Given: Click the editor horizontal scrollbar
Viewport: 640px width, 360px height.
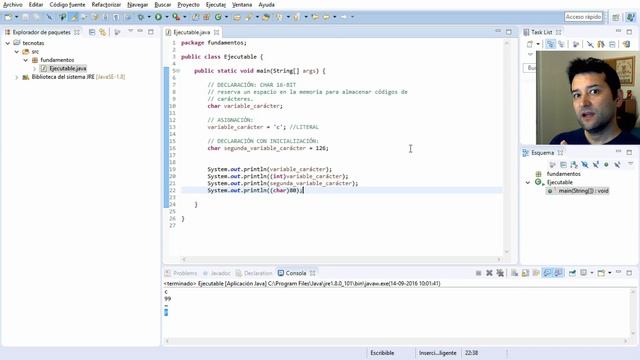Looking at the screenshot, I should tap(341, 259).
